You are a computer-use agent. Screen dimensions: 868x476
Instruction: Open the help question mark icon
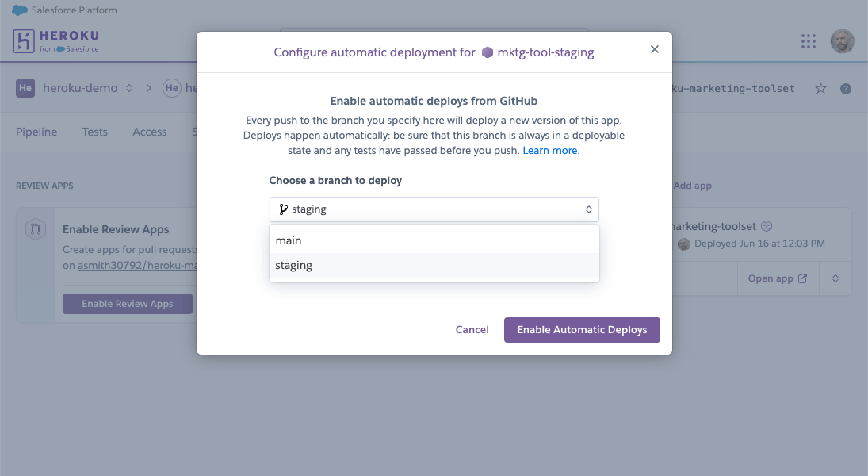[845, 89]
